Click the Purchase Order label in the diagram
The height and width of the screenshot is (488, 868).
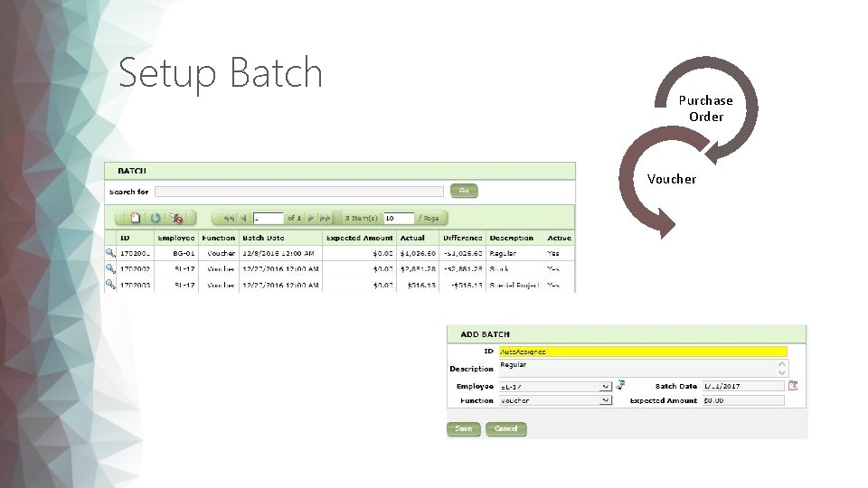706,108
